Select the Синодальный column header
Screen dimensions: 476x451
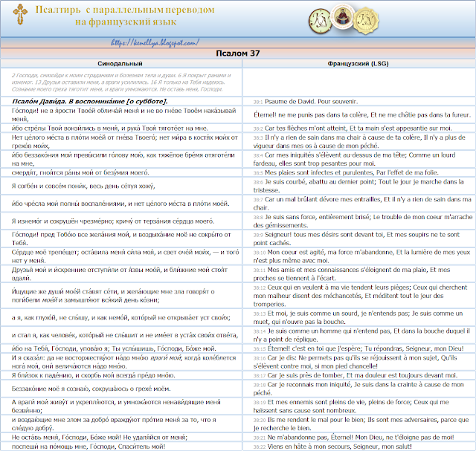click(120, 63)
